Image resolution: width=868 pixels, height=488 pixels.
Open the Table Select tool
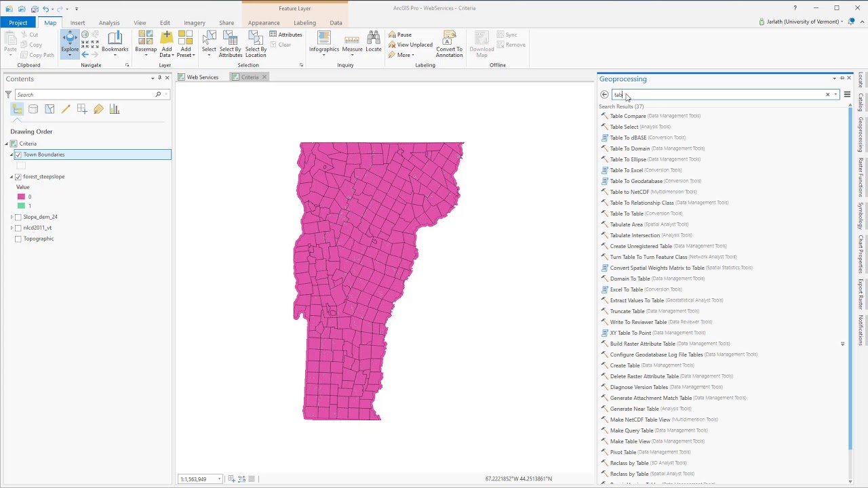point(624,127)
